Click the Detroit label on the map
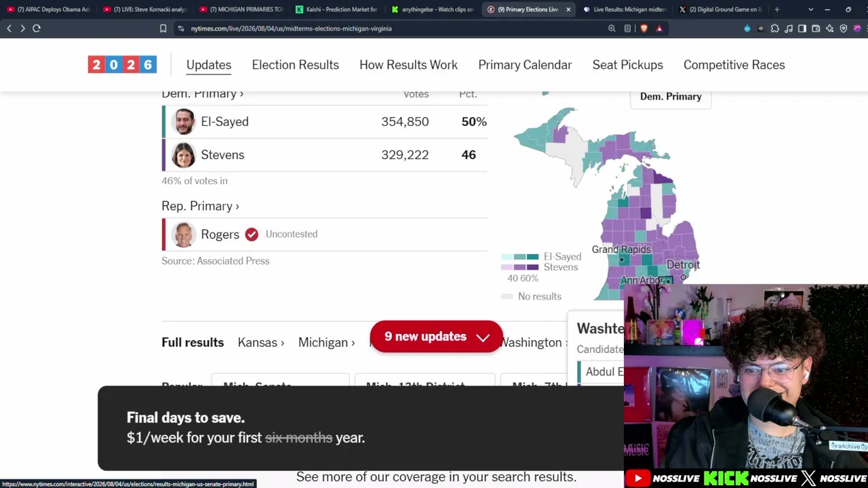The width and height of the screenshot is (868, 488). tap(683, 265)
